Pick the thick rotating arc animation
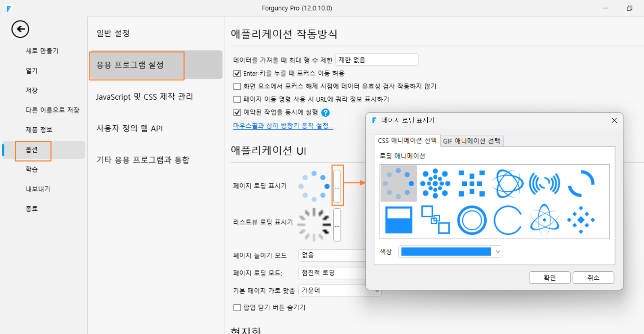The height and width of the screenshot is (334, 644). pos(581,183)
